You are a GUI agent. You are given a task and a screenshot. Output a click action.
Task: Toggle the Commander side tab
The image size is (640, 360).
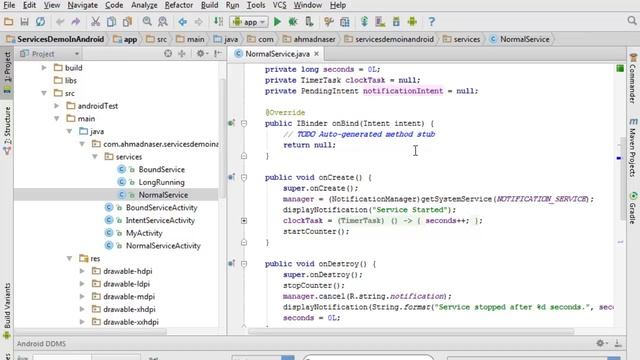[x=633, y=79]
